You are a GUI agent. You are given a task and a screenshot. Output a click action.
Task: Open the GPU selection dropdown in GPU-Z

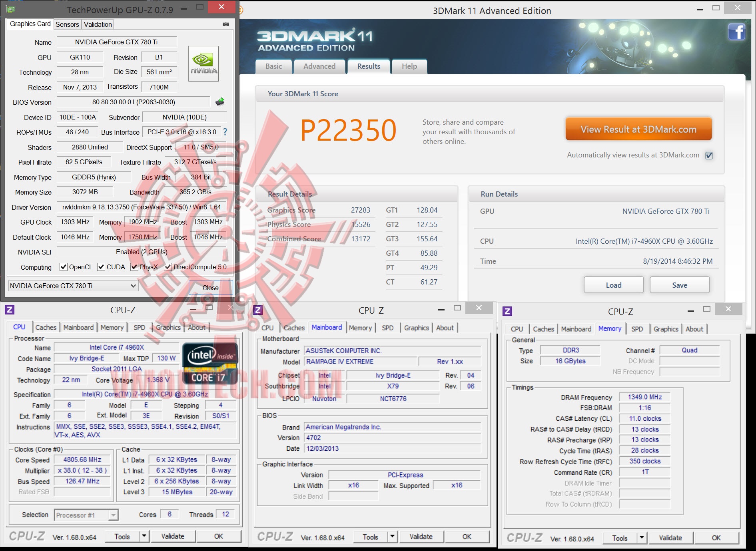coord(74,286)
